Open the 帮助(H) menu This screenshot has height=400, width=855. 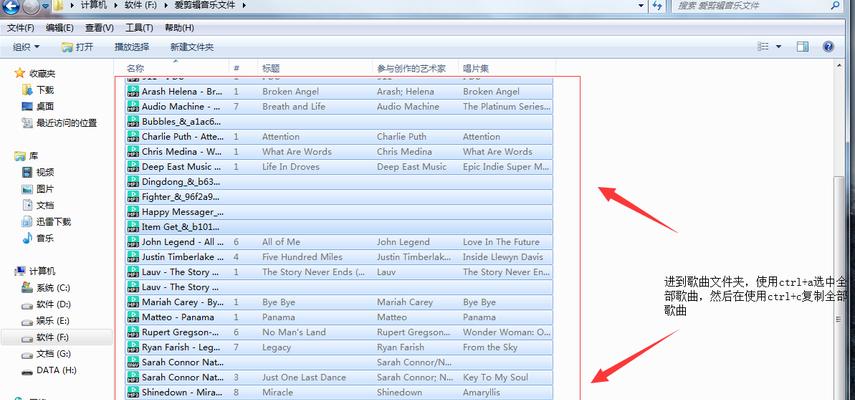pyautogui.click(x=179, y=28)
